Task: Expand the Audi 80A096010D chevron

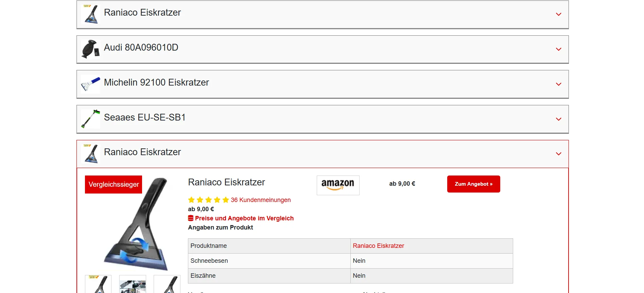Action: tap(558, 50)
